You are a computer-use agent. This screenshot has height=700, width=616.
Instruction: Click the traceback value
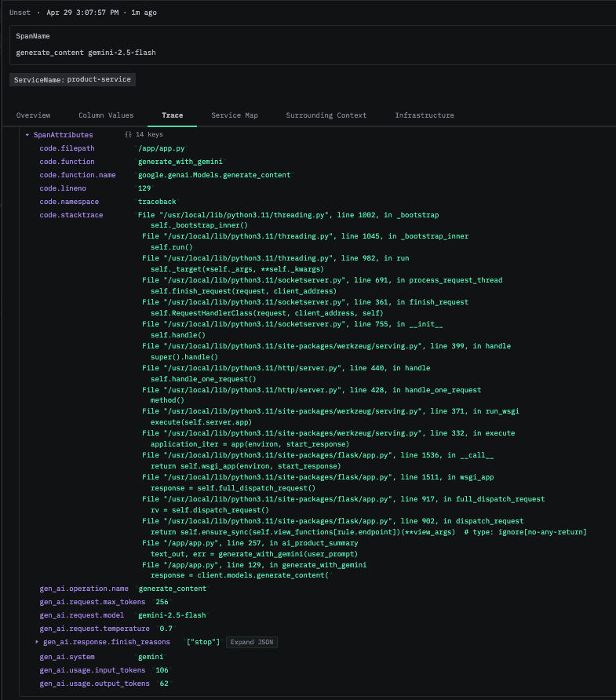click(157, 202)
